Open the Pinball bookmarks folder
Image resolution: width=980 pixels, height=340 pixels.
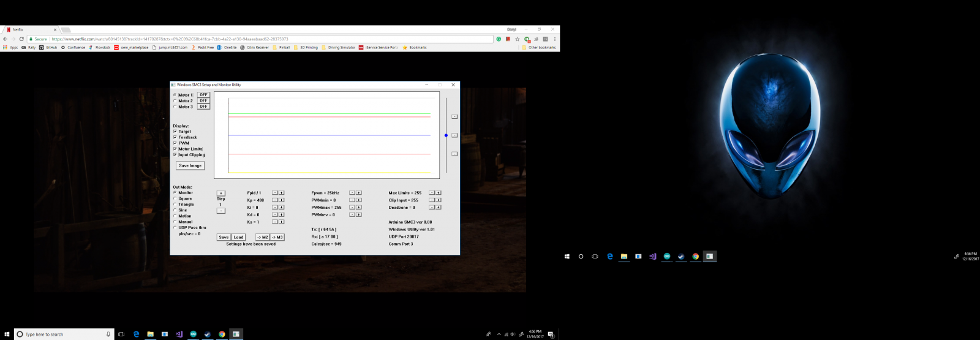click(281, 48)
